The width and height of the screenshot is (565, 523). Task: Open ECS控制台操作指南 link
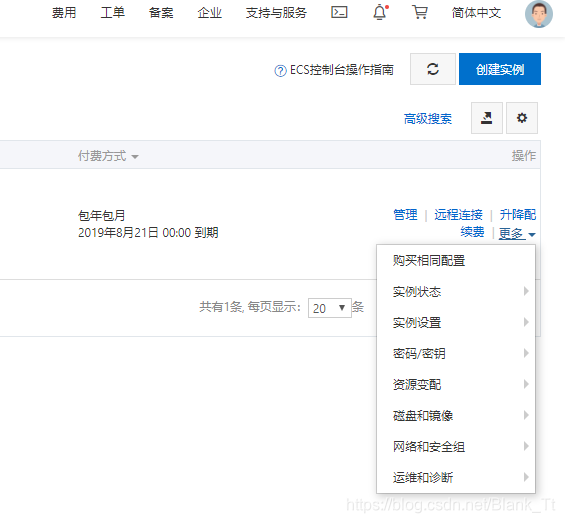(342, 70)
